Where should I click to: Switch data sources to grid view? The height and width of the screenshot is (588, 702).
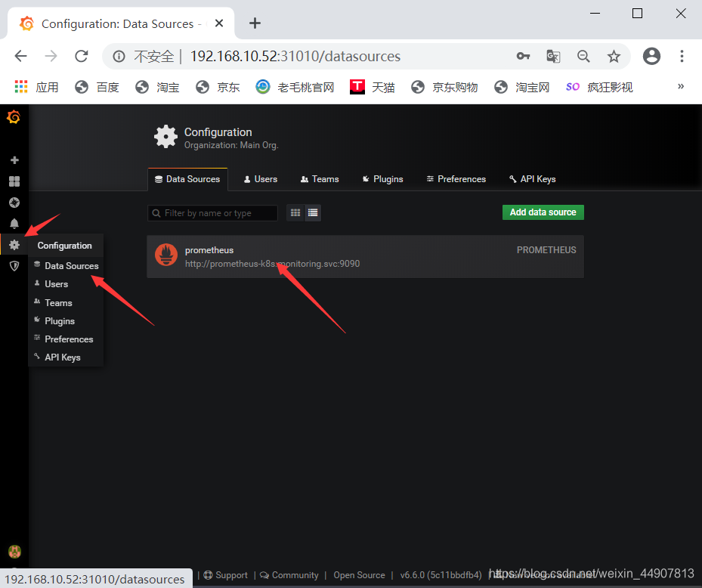(295, 212)
